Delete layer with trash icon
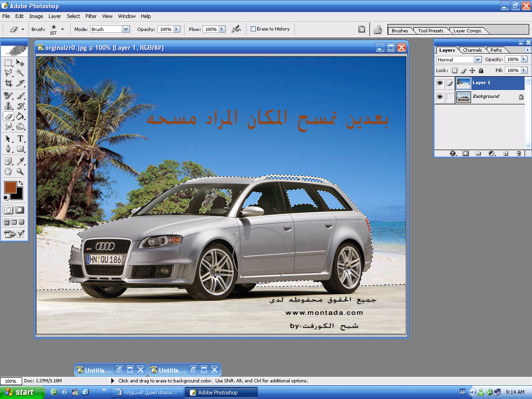 click(519, 153)
